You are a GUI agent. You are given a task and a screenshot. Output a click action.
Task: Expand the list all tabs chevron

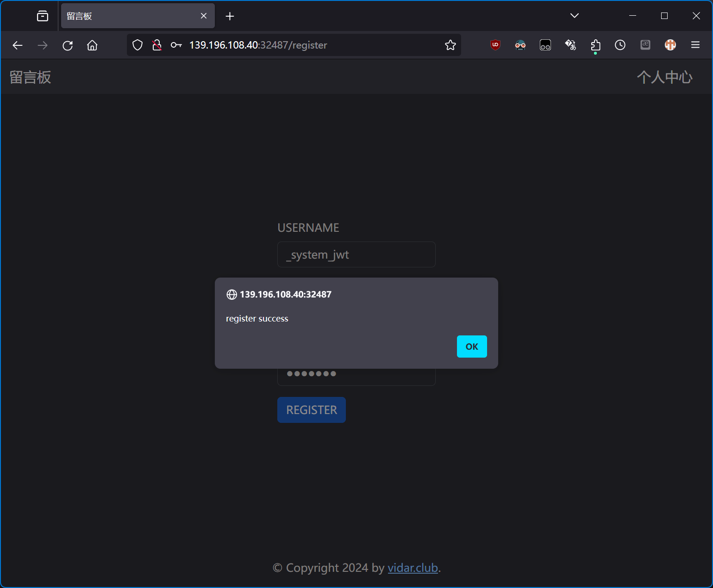(575, 16)
